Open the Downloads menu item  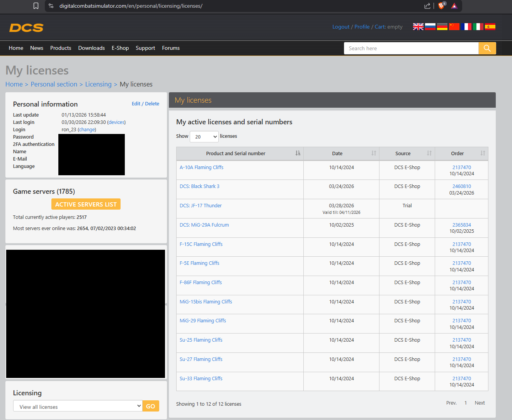pyautogui.click(x=91, y=48)
